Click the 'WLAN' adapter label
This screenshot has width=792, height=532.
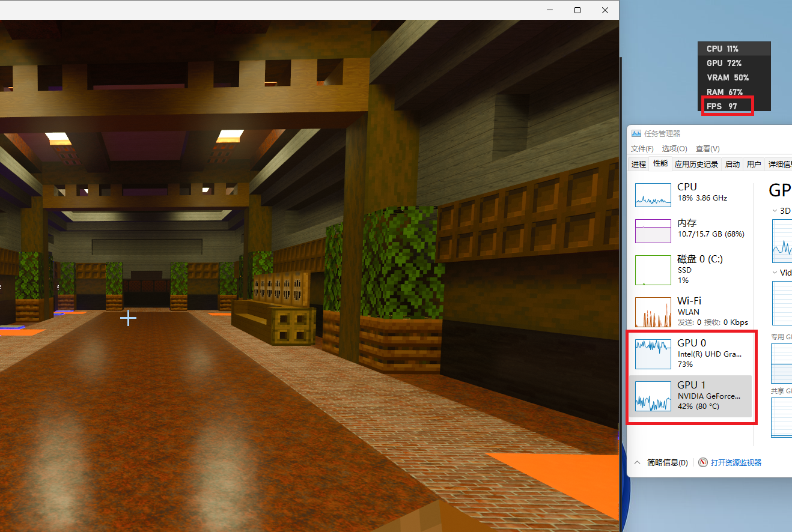click(689, 312)
